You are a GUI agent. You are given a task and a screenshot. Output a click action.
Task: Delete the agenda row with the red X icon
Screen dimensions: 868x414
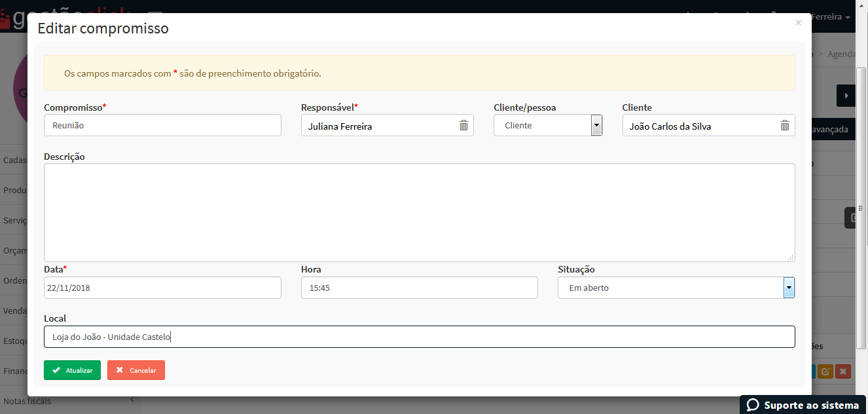coord(842,371)
